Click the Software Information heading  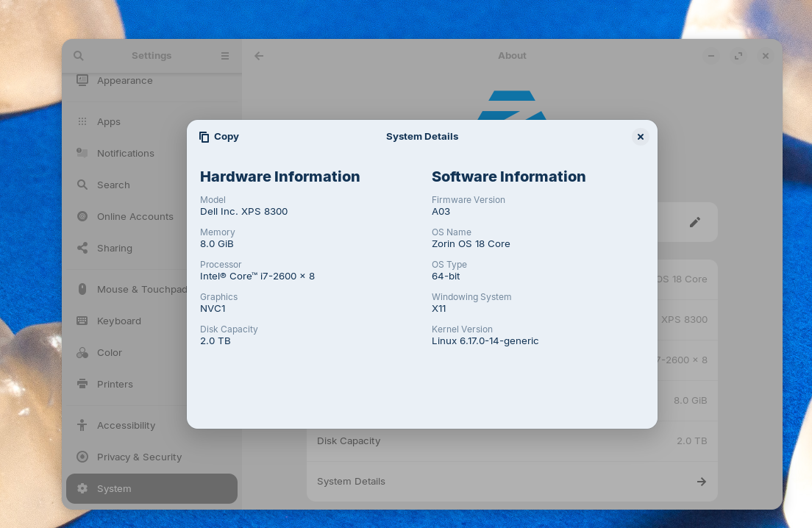coord(508,176)
